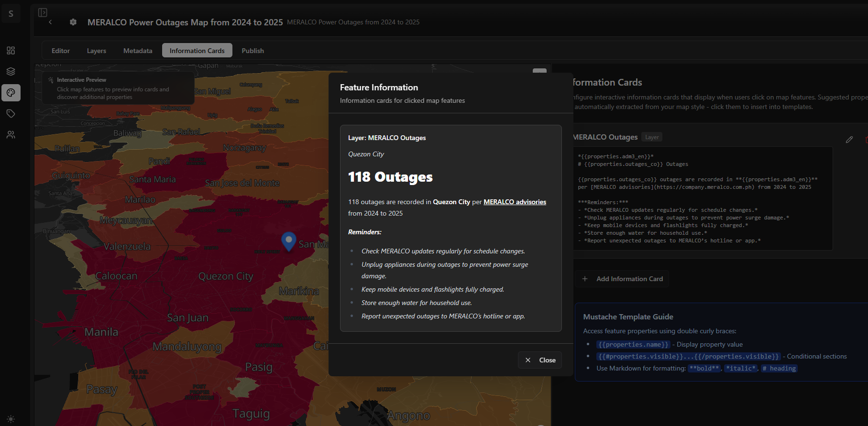Open the users icon in sidebar
The image size is (868, 426).
(x=11, y=135)
